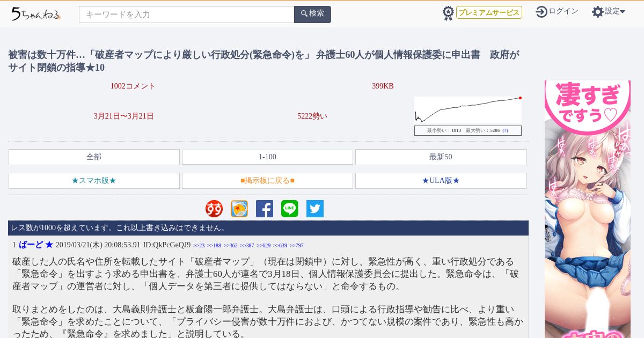The width and height of the screenshot is (644, 338).
Task: Click the ログイン login icon
Action: (x=541, y=12)
